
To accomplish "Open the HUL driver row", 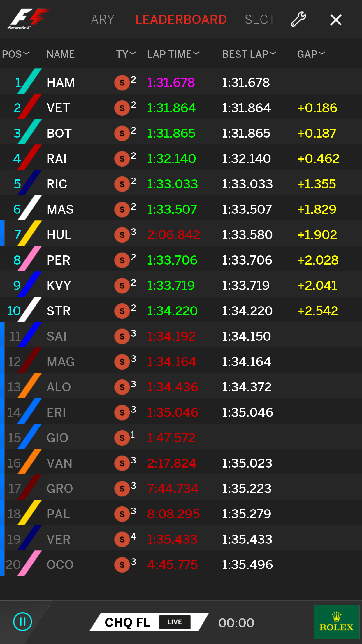I will (x=59, y=235).
